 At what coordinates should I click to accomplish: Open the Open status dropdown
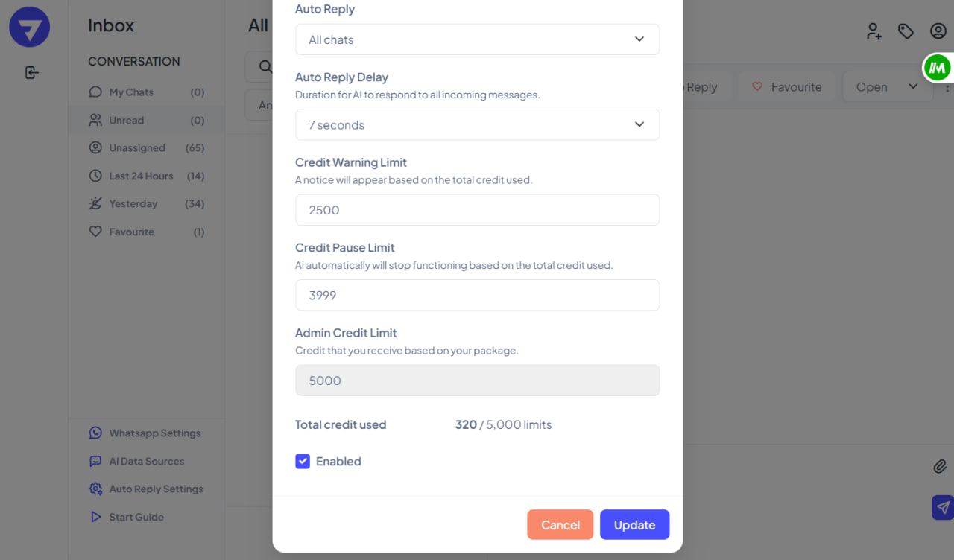click(887, 87)
